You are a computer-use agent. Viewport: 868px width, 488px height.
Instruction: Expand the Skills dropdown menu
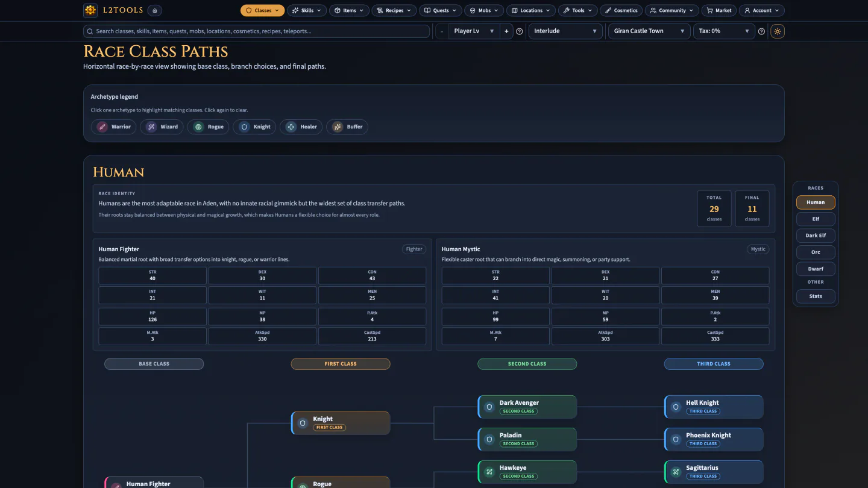click(307, 10)
